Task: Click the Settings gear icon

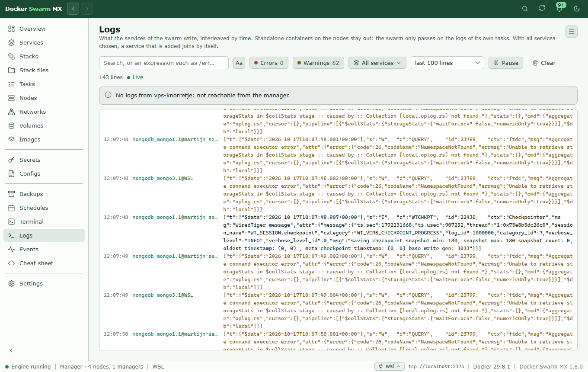Action: pos(12,283)
